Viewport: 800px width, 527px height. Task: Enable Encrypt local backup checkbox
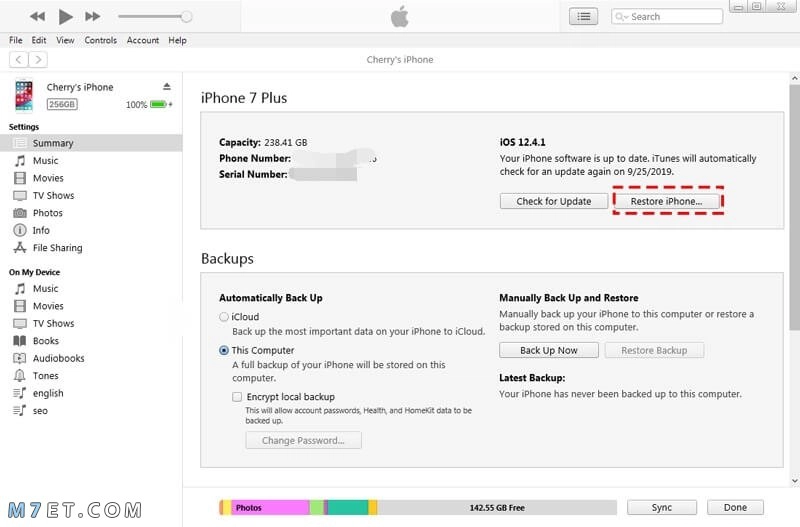point(237,397)
